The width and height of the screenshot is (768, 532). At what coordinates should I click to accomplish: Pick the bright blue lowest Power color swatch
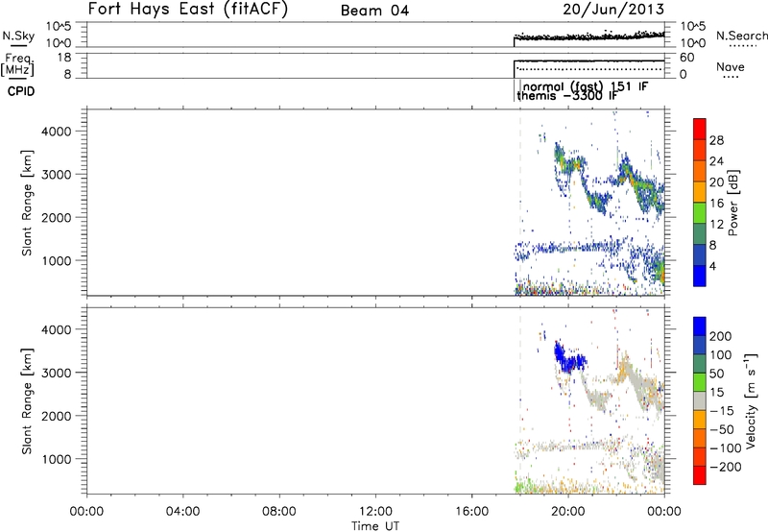(700, 276)
